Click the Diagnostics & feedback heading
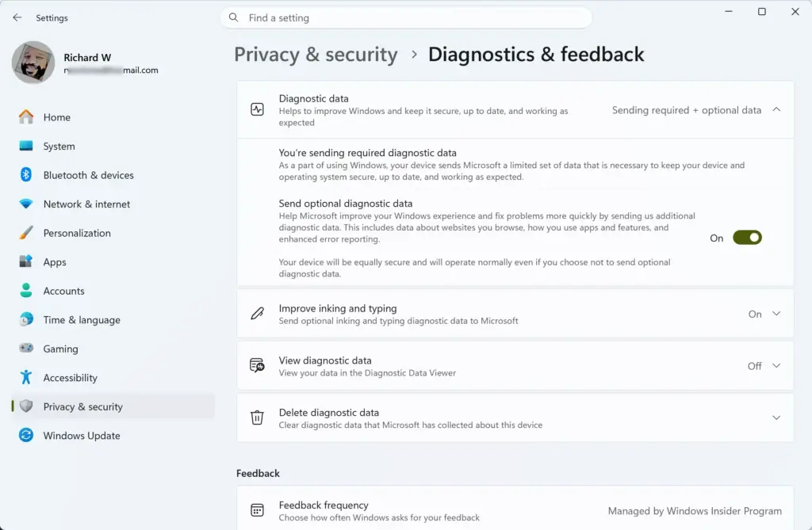The image size is (812, 530). click(536, 55)
